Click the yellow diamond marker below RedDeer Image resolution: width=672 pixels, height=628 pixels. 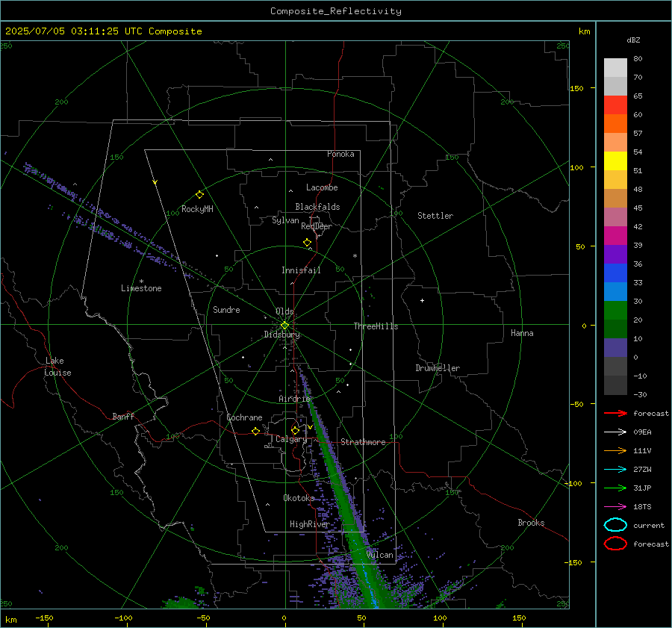[x=307, y=243]
